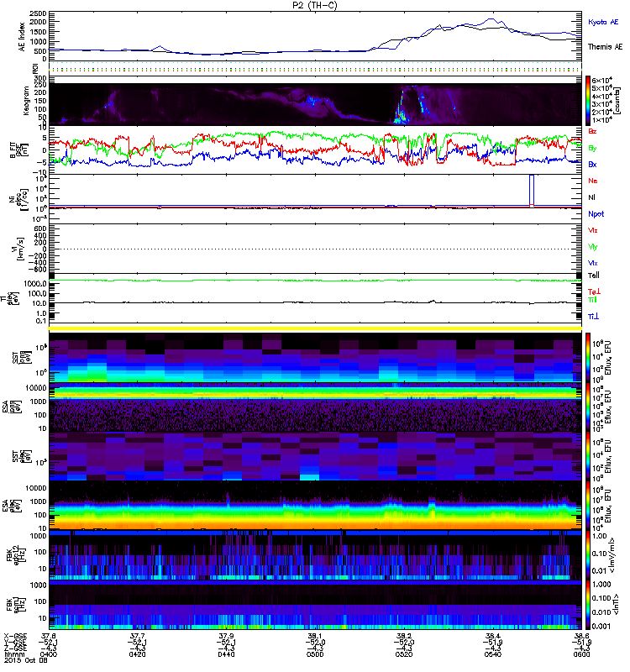
Task: Click the ROI axis label
Action: (x=36, y=68)
